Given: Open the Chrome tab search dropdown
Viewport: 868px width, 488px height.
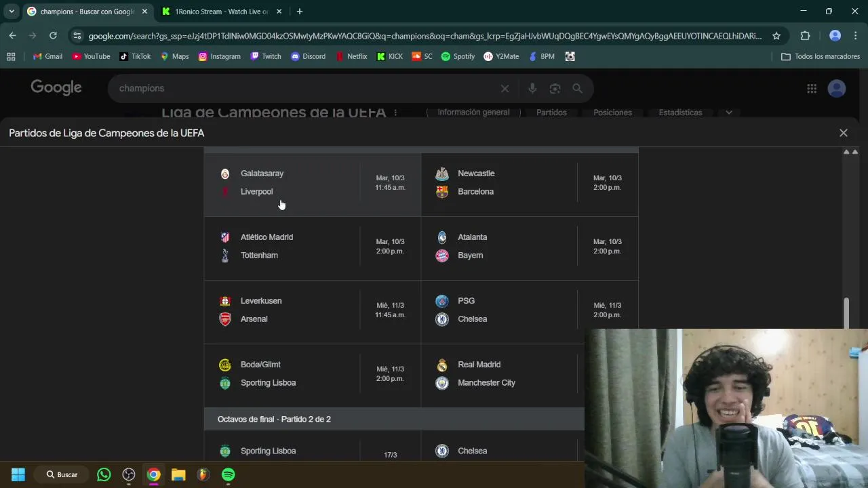Looking at the screenshot, I should (x=12, y=12).
